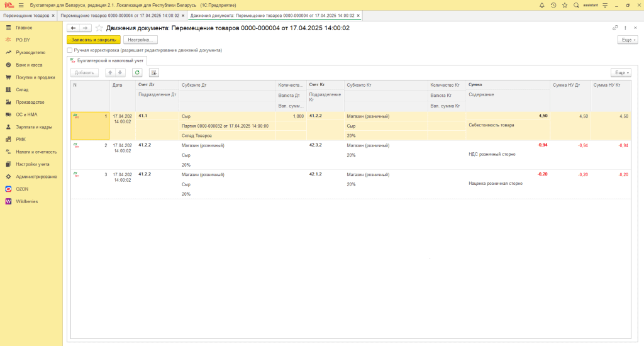Click the Субконто Кт column header

coord(386,85)
